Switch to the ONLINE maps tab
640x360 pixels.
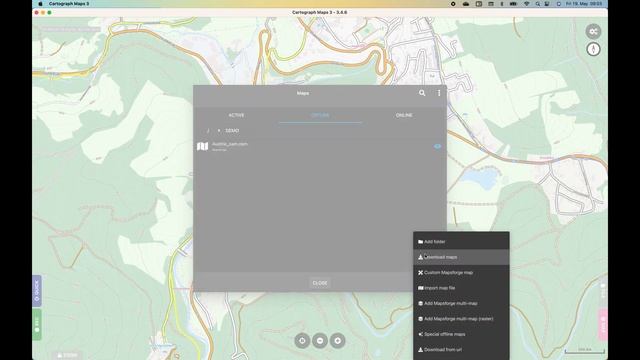[404, 115]
